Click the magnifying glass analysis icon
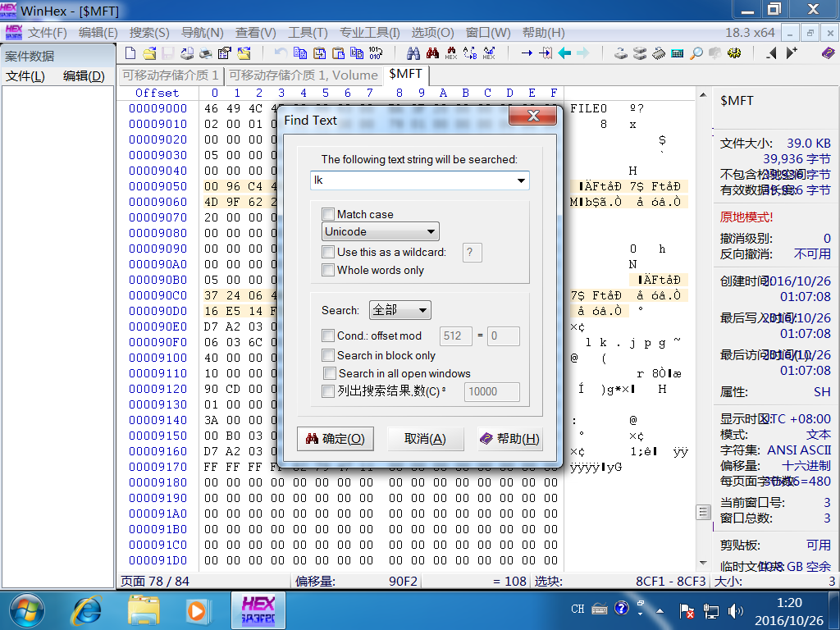 tap(696, 53)
